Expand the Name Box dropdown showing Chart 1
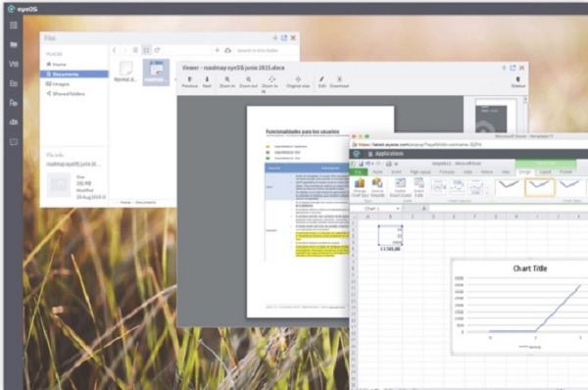 [x=397, y=208]
